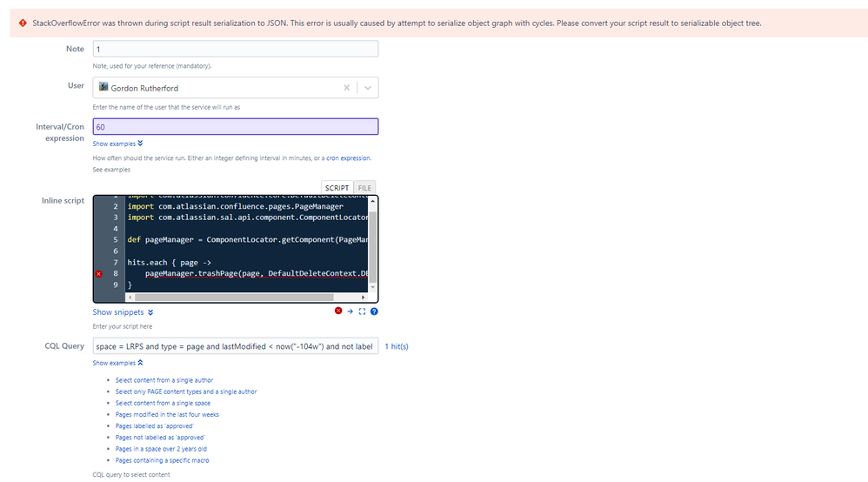Click line 2 import PageManager

(x=236, y=206)
